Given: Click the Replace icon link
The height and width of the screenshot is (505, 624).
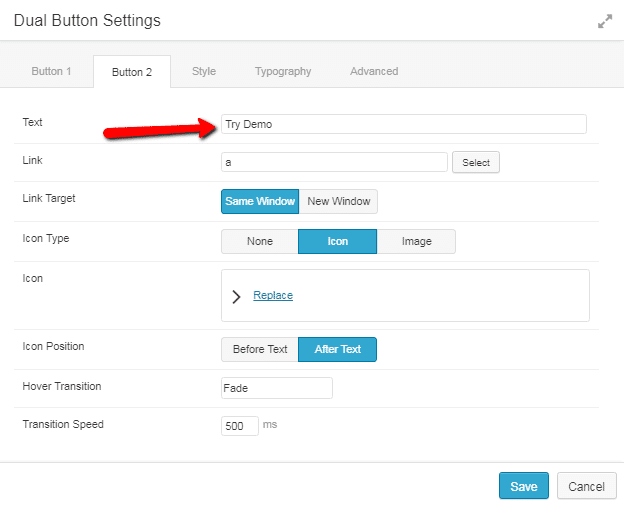Looking at the screenshot, I should point(273,296).
